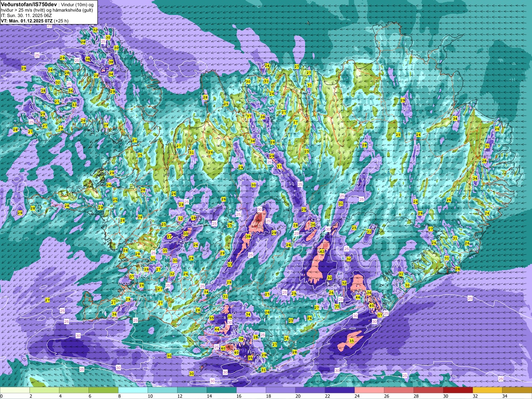Click the legend scale value 8
Screen dimensions: 532x399
[x=119, y=396]
